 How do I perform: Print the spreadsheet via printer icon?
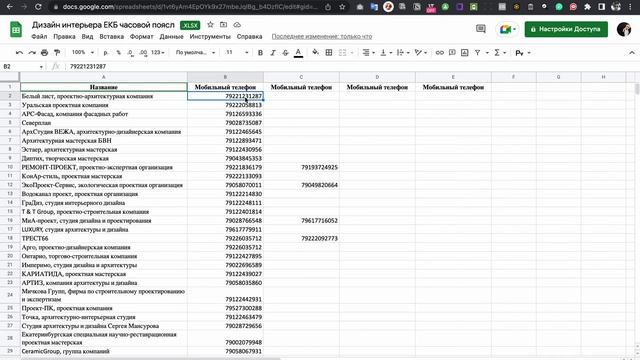[44, 53]
